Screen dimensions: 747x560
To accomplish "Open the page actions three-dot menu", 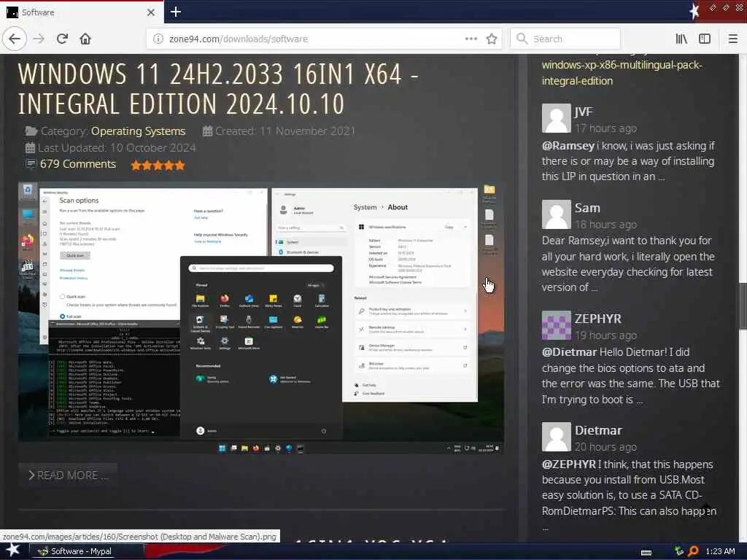I will point(471,39).
